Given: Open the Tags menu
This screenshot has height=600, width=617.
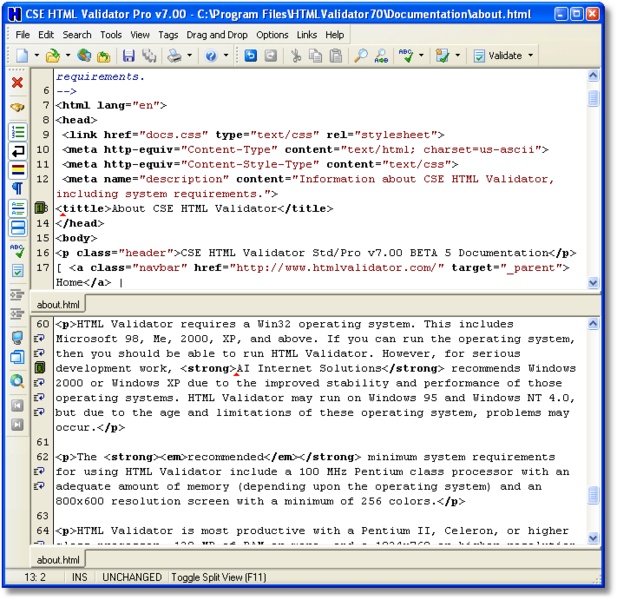Looking at the screenshot, I should [168, 35].
